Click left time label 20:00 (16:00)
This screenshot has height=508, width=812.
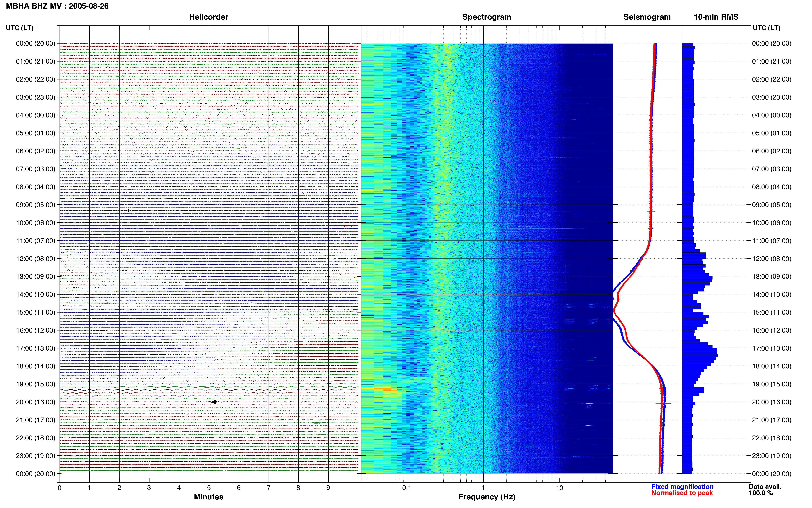point(36,402)
